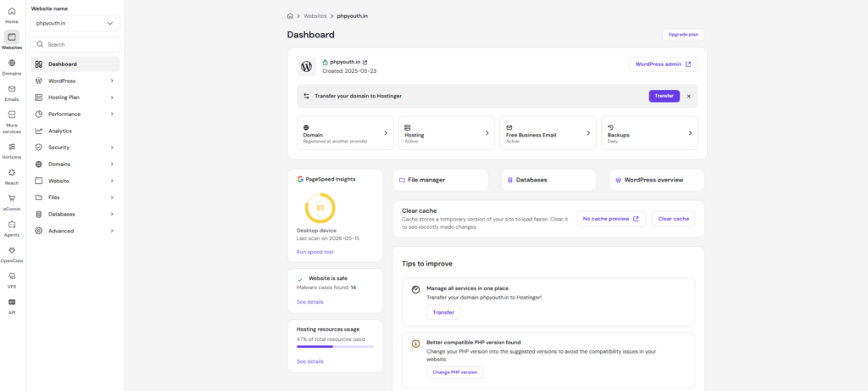Screen dimensions: 868x391
Task: Open phpyouth.in external link icon
Action: 364,63
